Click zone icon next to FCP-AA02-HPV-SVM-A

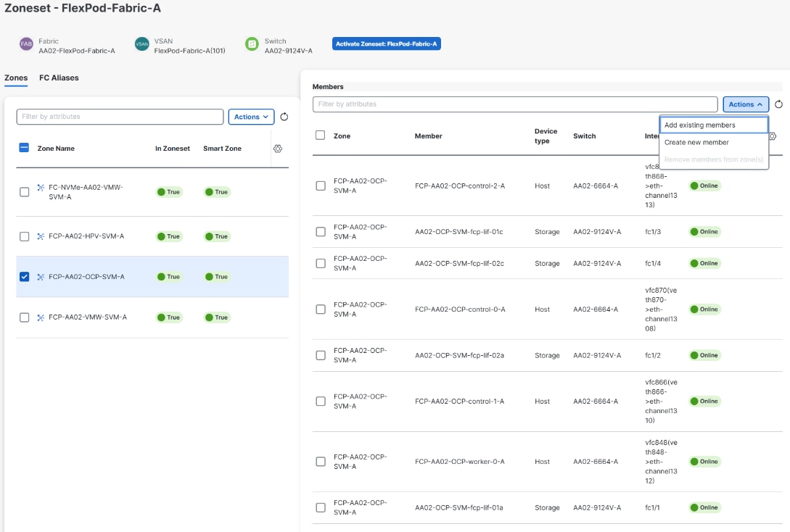tap(41, 236)
